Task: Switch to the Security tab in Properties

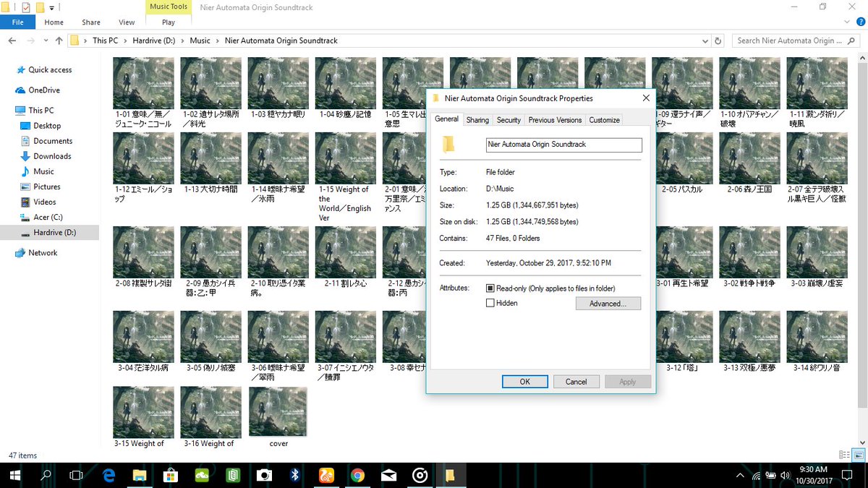Action: (509, 120)
